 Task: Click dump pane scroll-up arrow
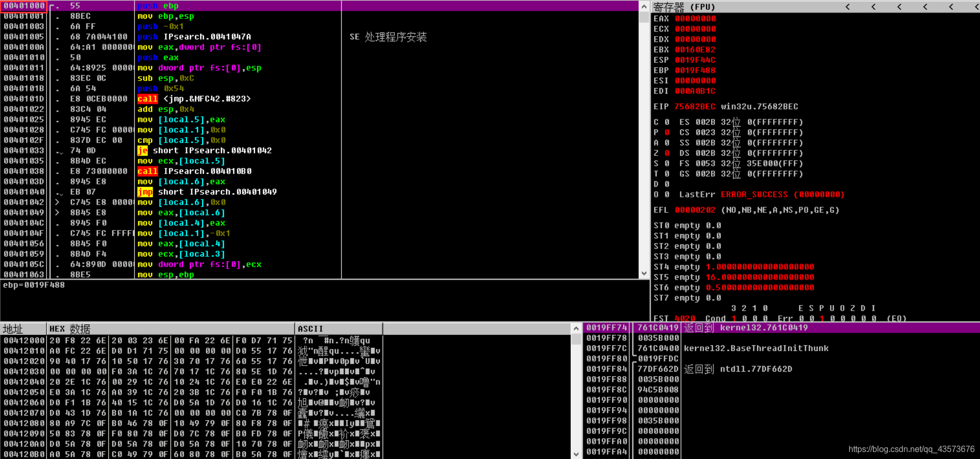[576, 328]
